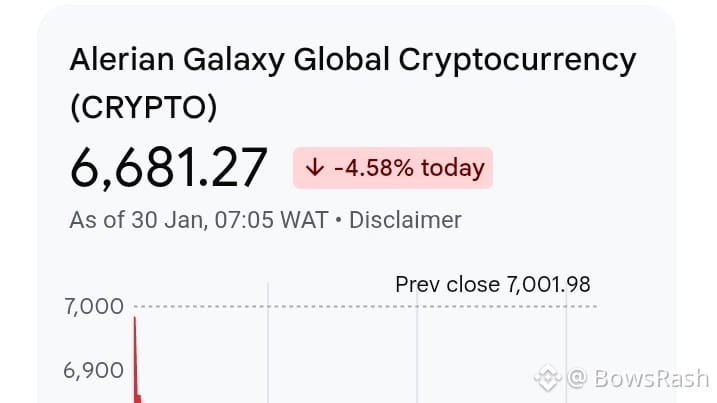The height and width of the screenshot is (403, 717).
Task: Click the word "today" in the red badge
Action: pyautogui.click(x=452, y=167)
